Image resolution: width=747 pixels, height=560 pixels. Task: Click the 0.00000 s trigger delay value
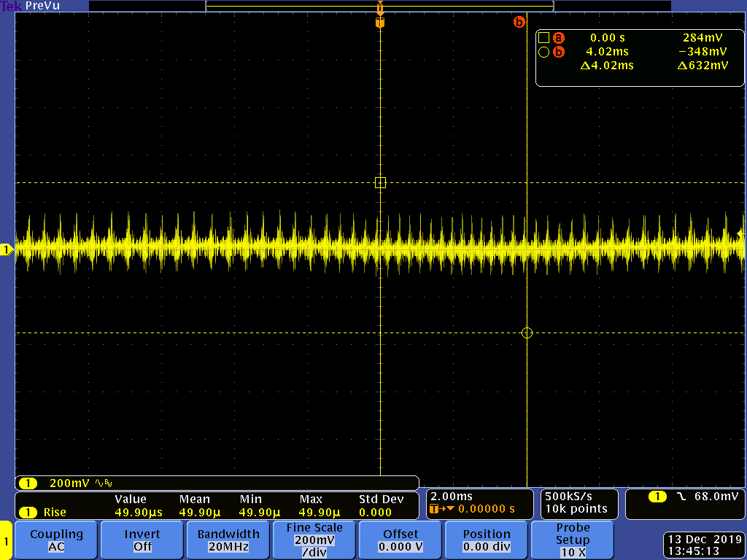(x=487, y=509)
